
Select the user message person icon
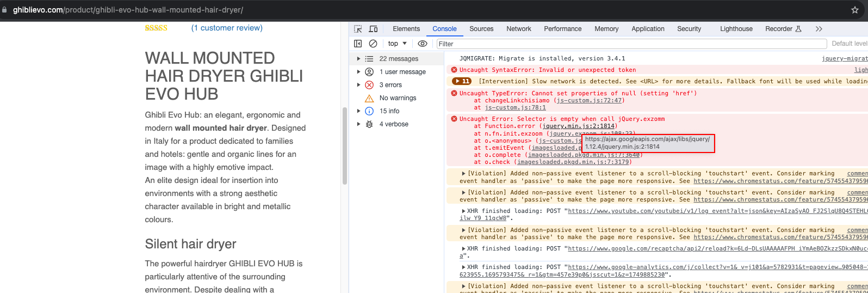[369, 72]
